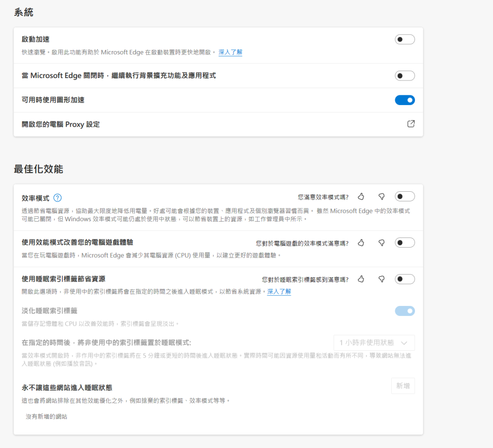Toggle the 淡化睡眠索引標籤 switch

404,311
